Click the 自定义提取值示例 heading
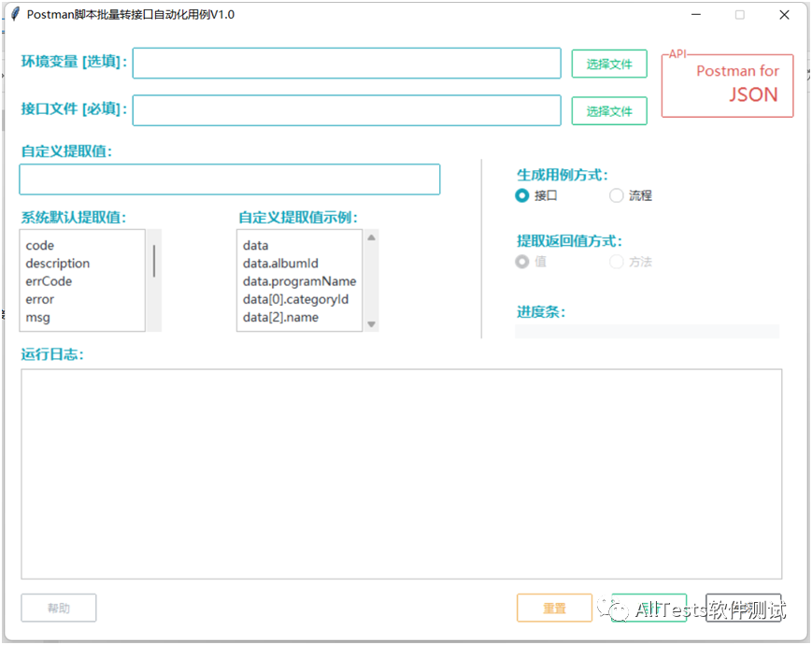This screenshot has height=645, width=812. pos(298,217)
